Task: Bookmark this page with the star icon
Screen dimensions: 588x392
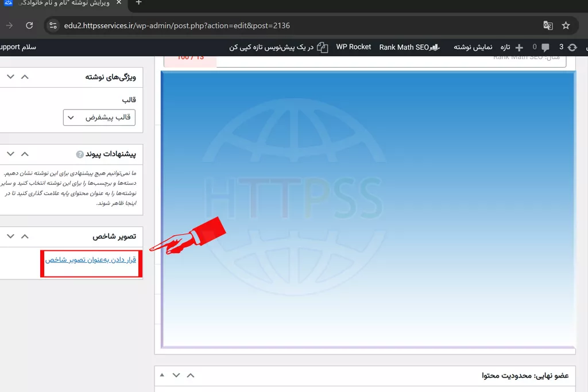Action: click(x=566, y=25)
